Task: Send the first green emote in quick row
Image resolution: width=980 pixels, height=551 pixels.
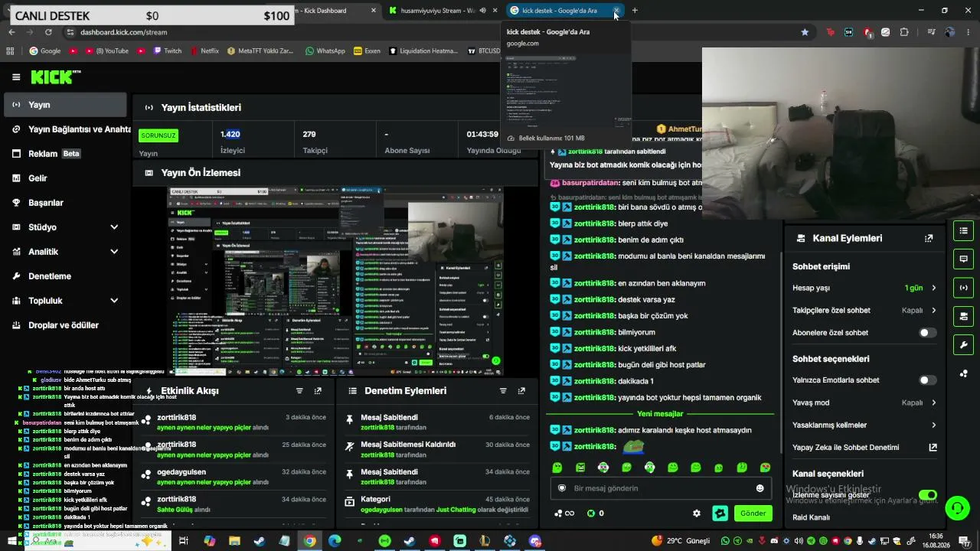Action: (x=557, y=468)
